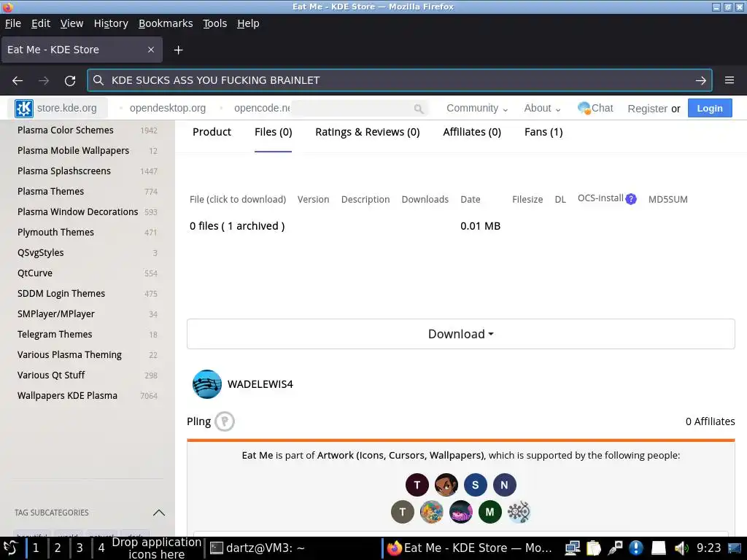Viewport: 747px width, 560px height.
Task: Open the Edit menu
Action: coord(41,23)
